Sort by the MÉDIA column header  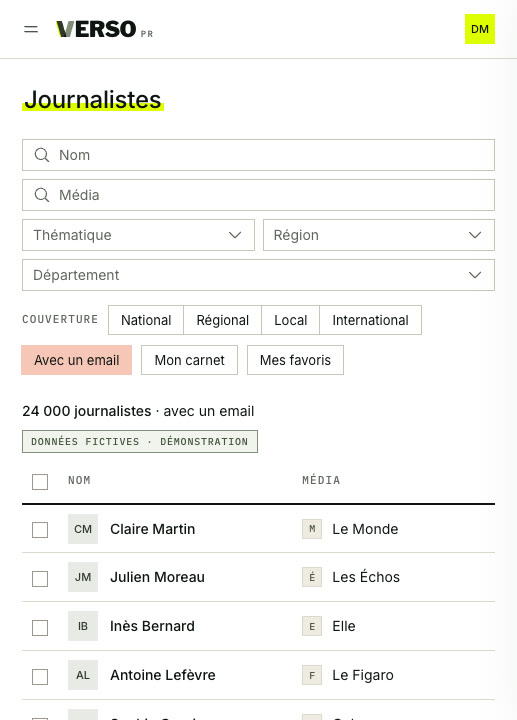point(321,480)
